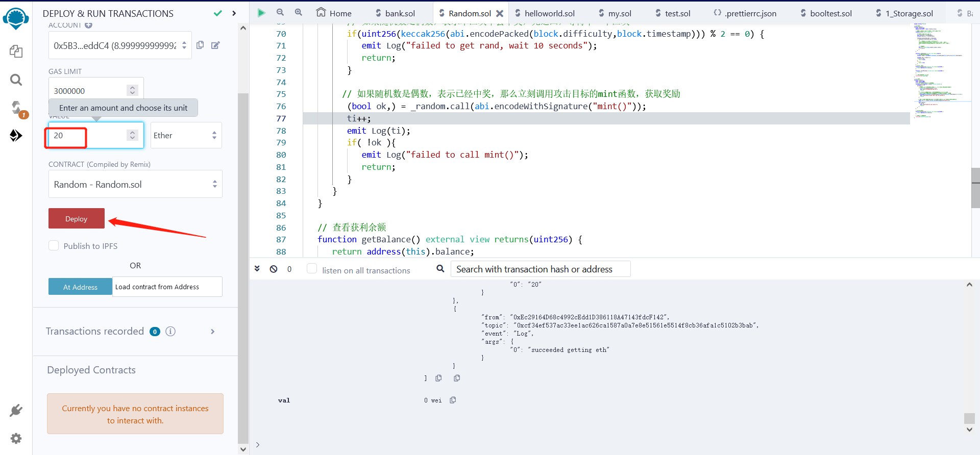This screenshot has width=980, height=455.
Task: Click the red Deploy button
Action: 77,218
